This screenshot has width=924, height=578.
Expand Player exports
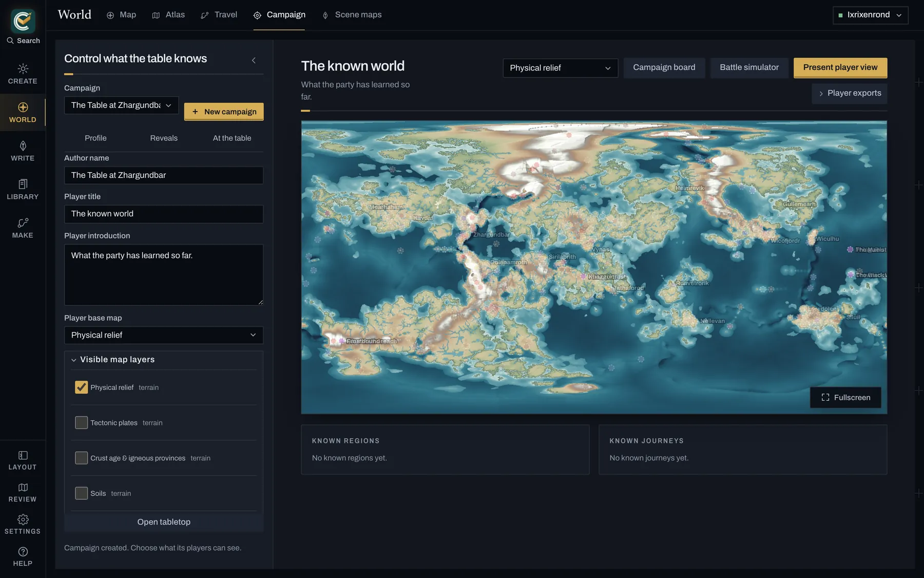point(849,94)
